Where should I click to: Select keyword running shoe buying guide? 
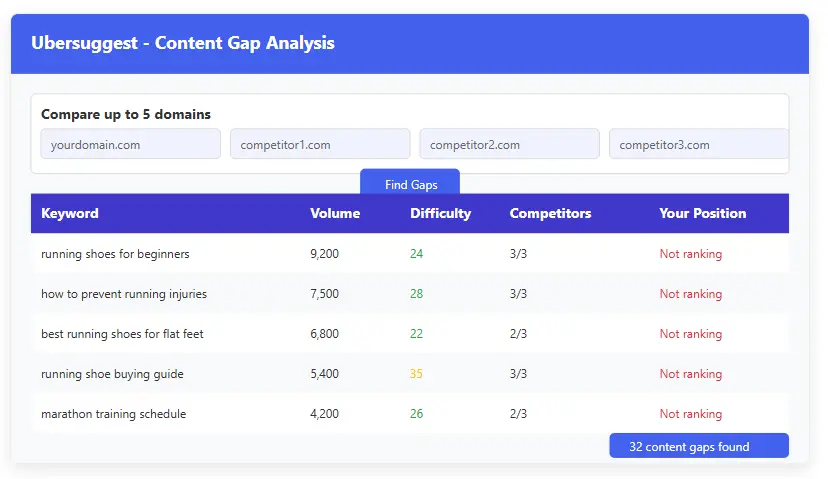[112, 374]
